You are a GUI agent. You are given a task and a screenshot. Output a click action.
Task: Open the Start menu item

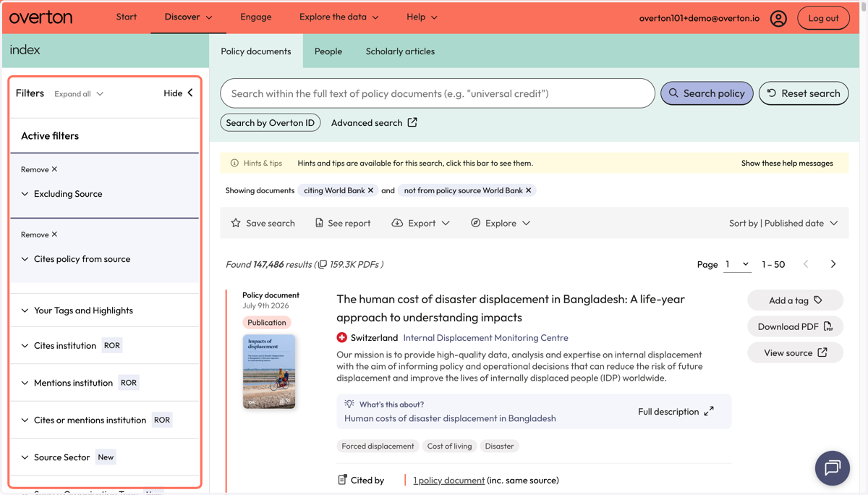pos(127,17)
